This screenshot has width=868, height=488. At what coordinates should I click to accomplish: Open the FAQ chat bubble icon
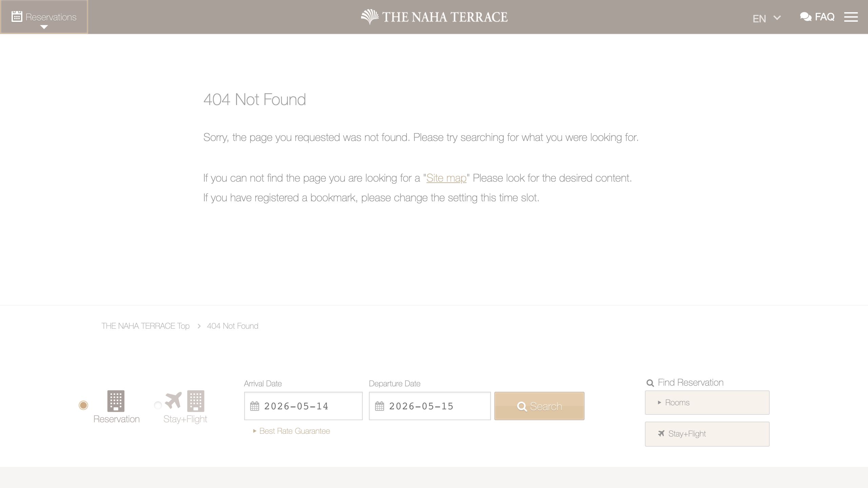coord(806,17)
